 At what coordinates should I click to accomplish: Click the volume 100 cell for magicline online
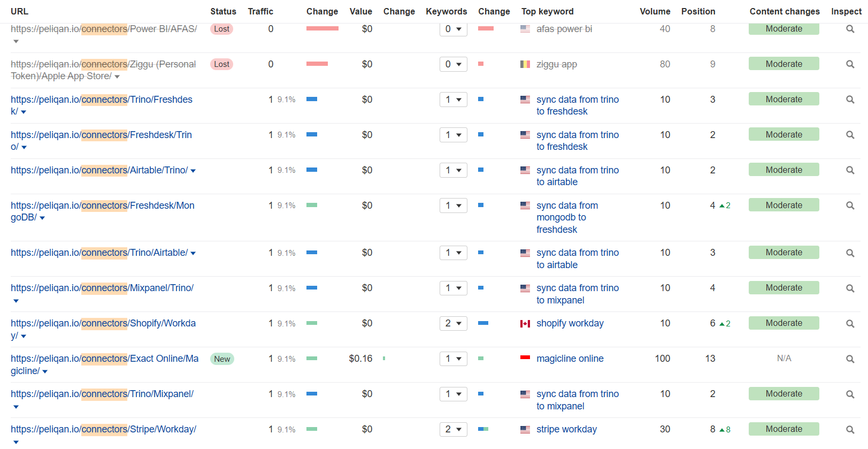(x=663, y=359)
